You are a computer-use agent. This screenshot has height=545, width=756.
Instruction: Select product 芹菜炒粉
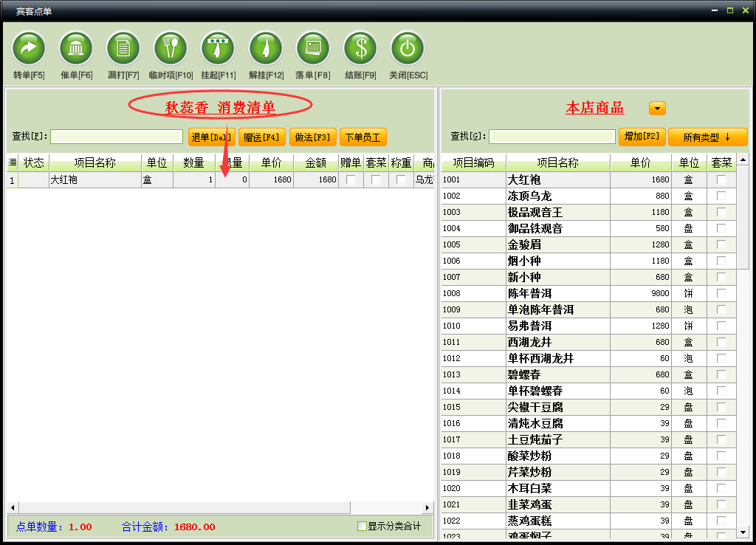588,472
